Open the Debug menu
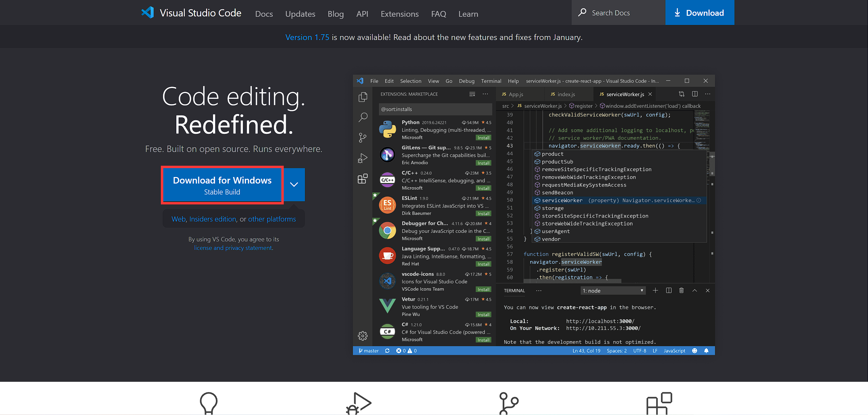Viewport: 868px width, 415px height. click(x=467, y=81)
